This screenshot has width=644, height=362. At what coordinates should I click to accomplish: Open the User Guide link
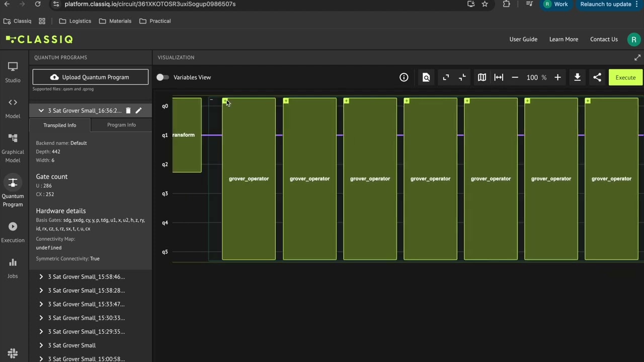[523, 39]
